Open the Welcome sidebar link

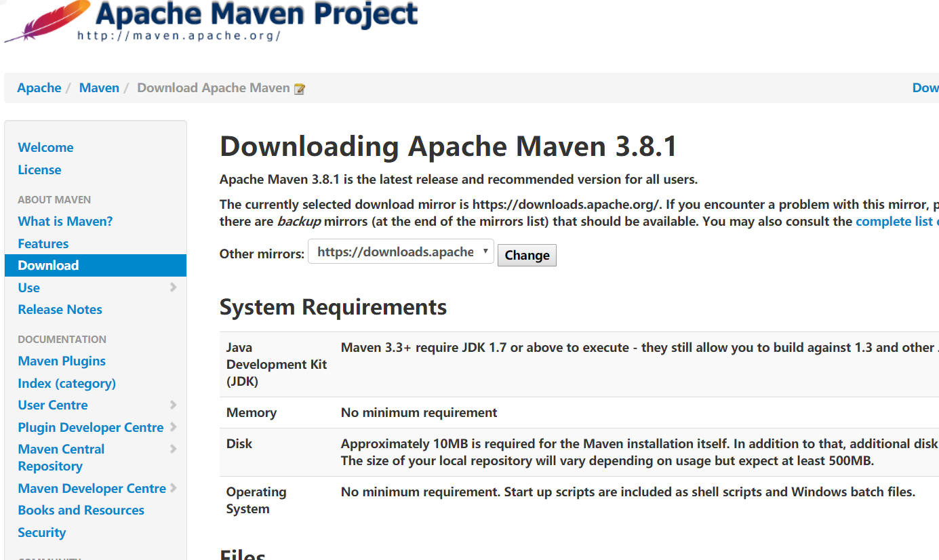(45, 147)
